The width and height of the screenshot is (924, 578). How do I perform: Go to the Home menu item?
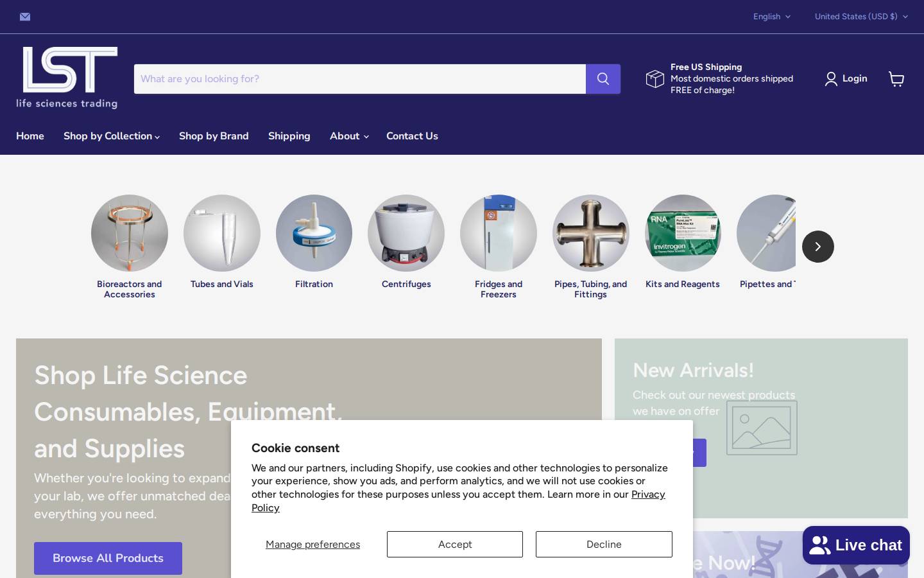[x=30, y=136]
